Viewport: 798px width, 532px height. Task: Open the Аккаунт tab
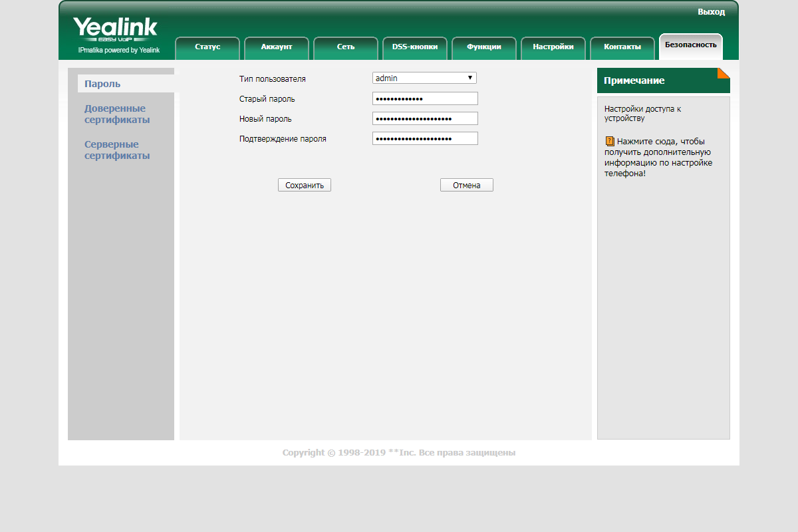pos(277,47)
